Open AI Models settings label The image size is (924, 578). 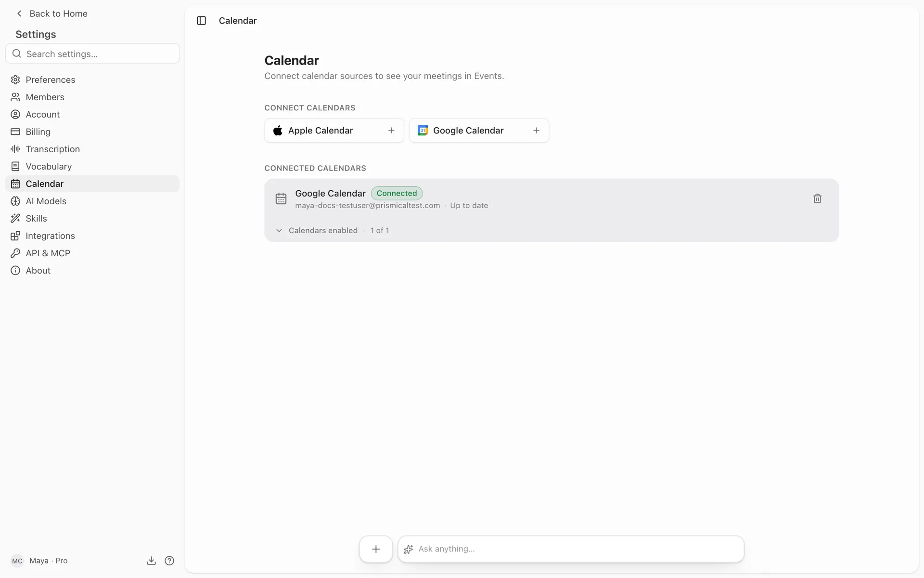(x=46, y=201)
